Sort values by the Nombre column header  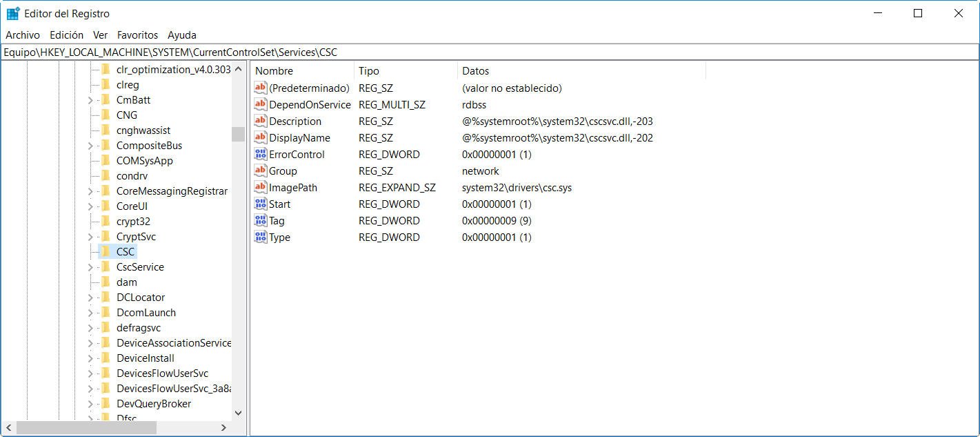[x=302, y=70]
